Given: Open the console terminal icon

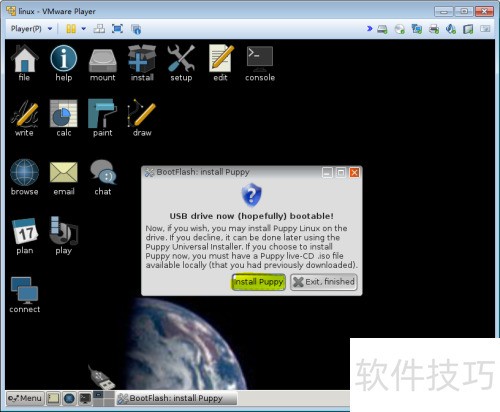Looking at the screenshot, I should point(260,63).
